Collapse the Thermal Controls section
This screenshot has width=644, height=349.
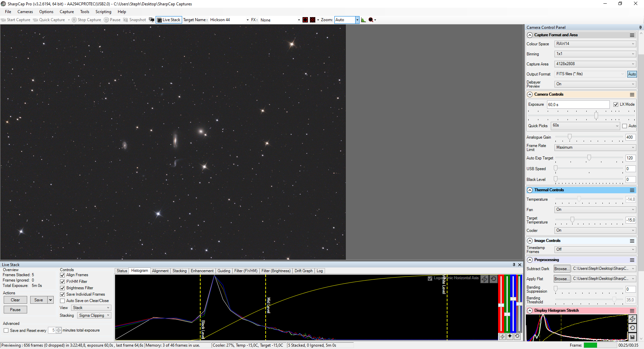tap(530, 190)
